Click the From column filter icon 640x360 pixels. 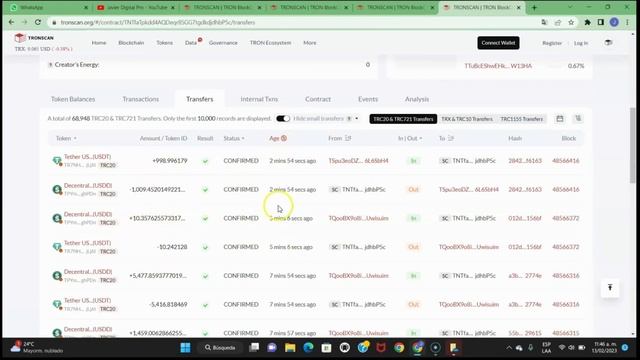pos(348,138)
